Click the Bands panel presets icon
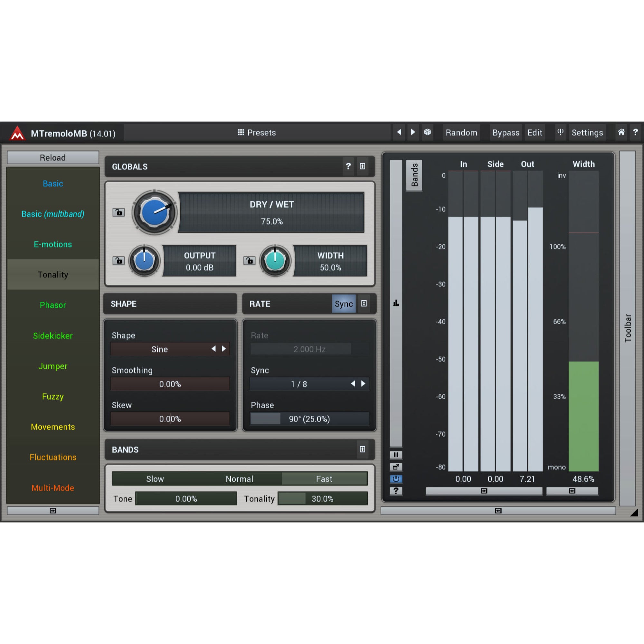This screenshot has height=644, width=644. point(362,449)
